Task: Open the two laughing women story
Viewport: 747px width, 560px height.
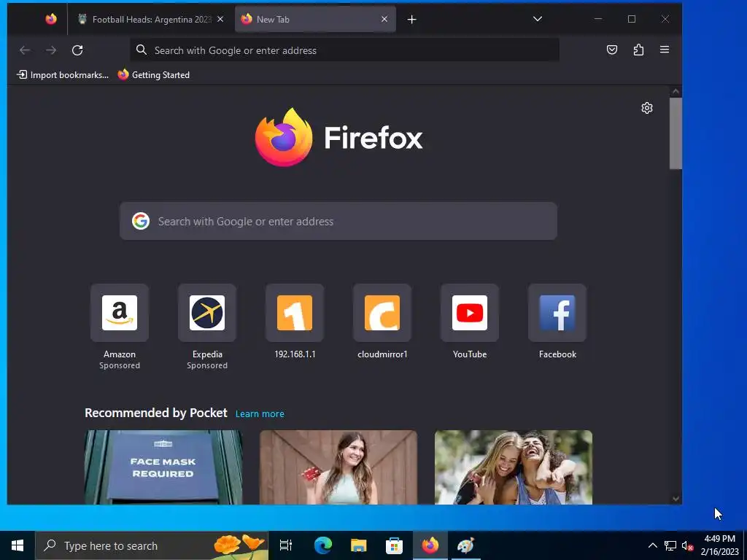Action: click(514, 467)
